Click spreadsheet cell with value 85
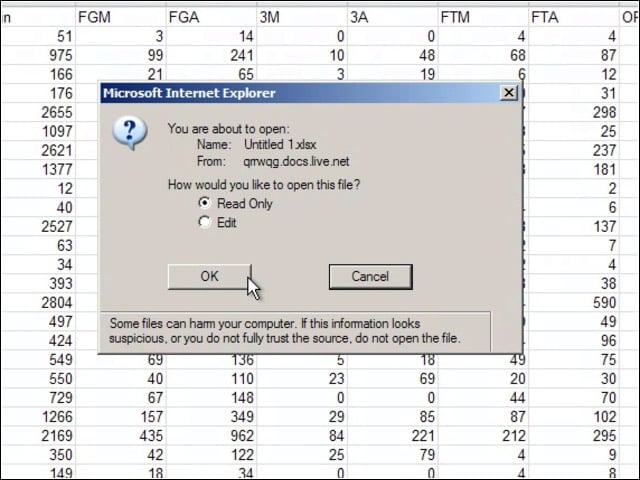Screen dimensions: 640x480 coord(393,417)
